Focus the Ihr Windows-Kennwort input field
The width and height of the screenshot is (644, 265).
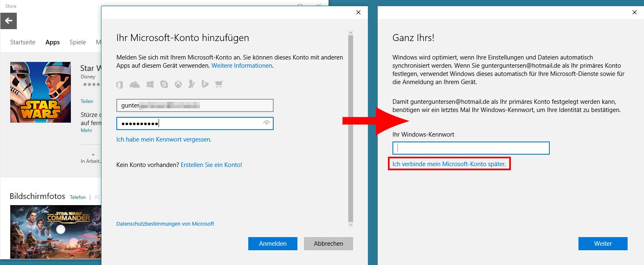(471, 148)
